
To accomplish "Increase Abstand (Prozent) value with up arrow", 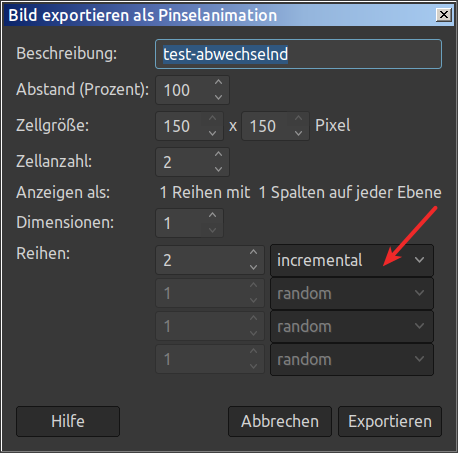I will coord(218,82).
